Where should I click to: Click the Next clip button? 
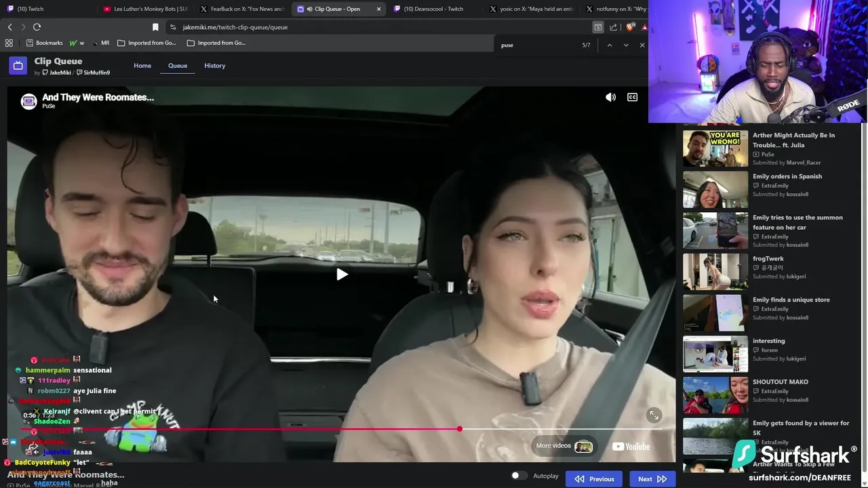pyautogui.click(x=652, y=479)
